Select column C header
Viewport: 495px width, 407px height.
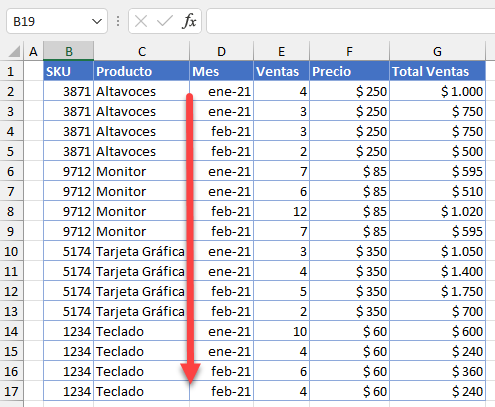(142, 51)
